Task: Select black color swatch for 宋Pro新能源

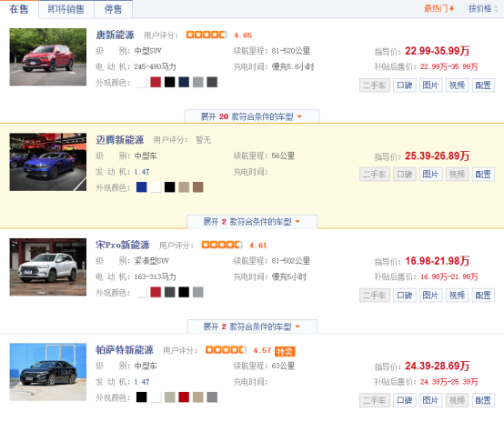Action: pyautogui.click(x=184, y=292)
